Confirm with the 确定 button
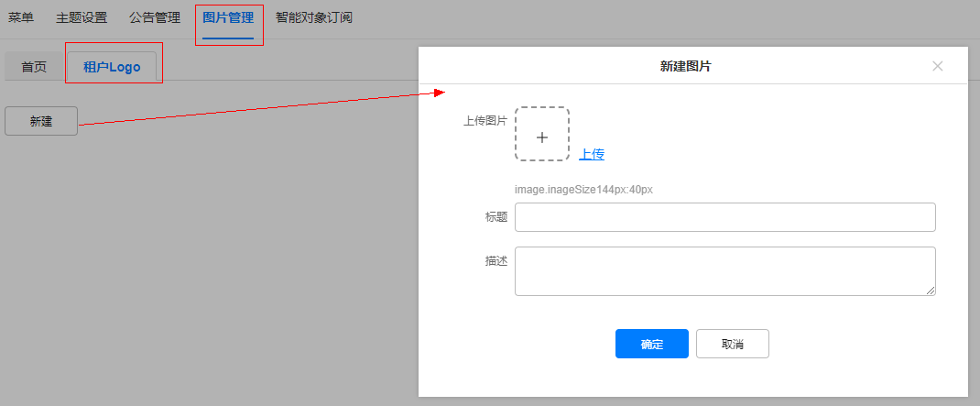Screen dimensions: 980x406 click(652, 344)
